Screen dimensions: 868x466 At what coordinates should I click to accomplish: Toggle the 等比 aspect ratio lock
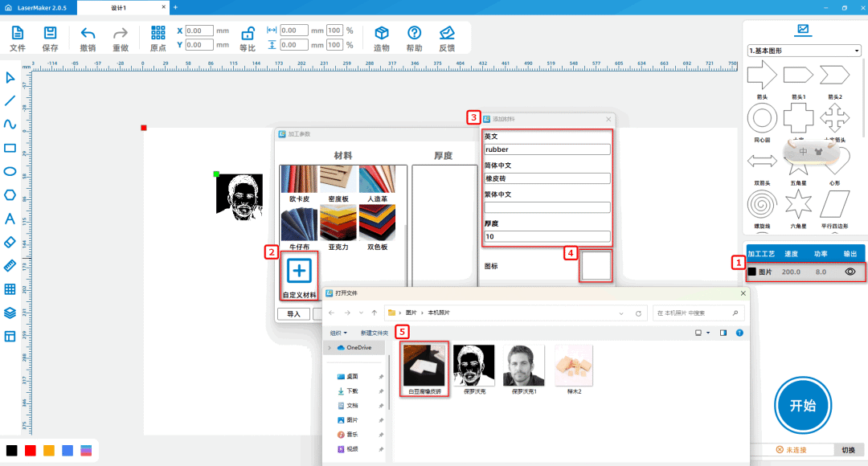click(x=248, y=33)
